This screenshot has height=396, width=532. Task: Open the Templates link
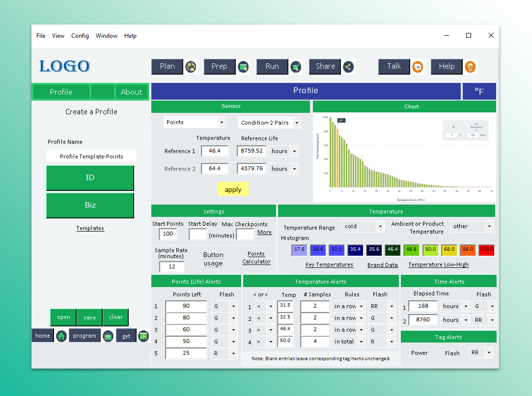pos(90,228)
